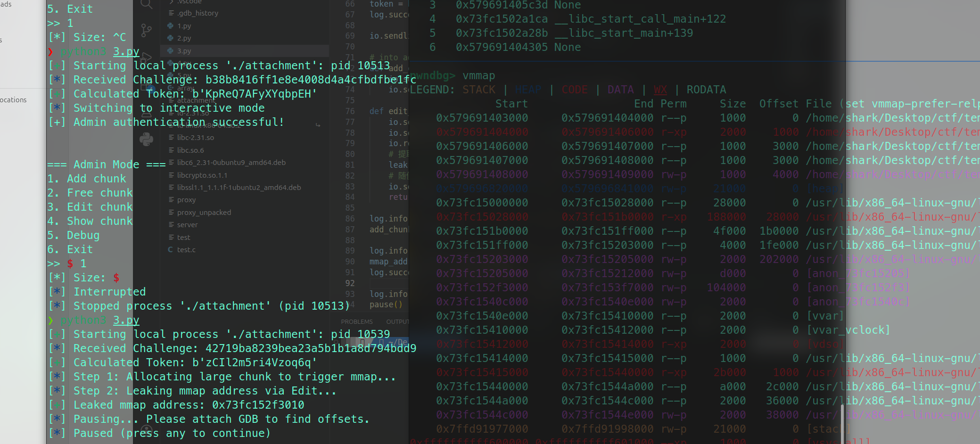Click DATA in the pwndbg legend

coord(620,90)
